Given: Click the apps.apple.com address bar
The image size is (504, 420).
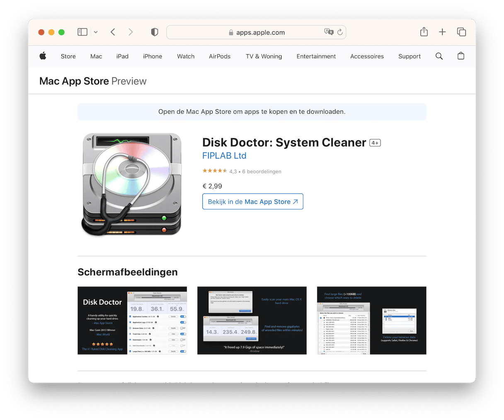Looking at the screenshot, I should click(x=256, y=32).
